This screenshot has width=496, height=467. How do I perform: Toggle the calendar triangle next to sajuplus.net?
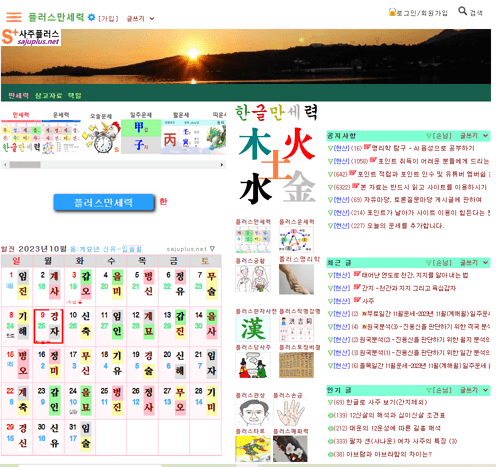tap(212, 249)
